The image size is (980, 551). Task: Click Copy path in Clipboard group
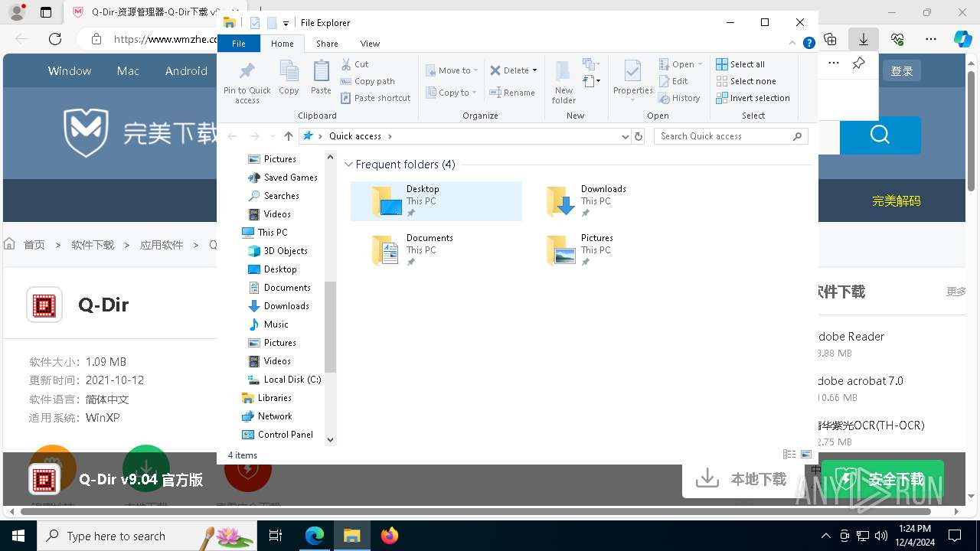367,81
